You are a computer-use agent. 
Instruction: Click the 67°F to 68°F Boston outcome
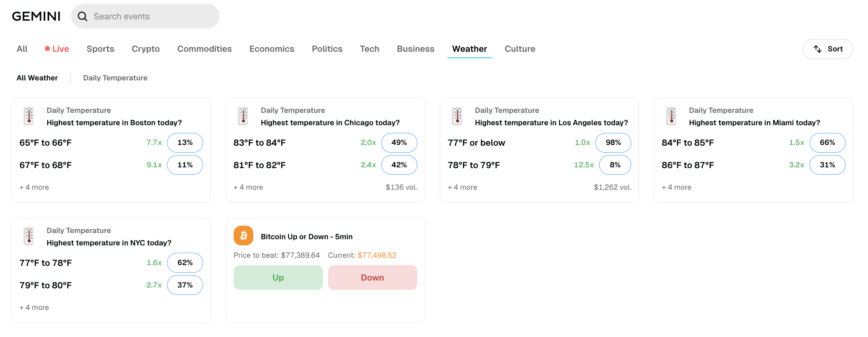46,165
